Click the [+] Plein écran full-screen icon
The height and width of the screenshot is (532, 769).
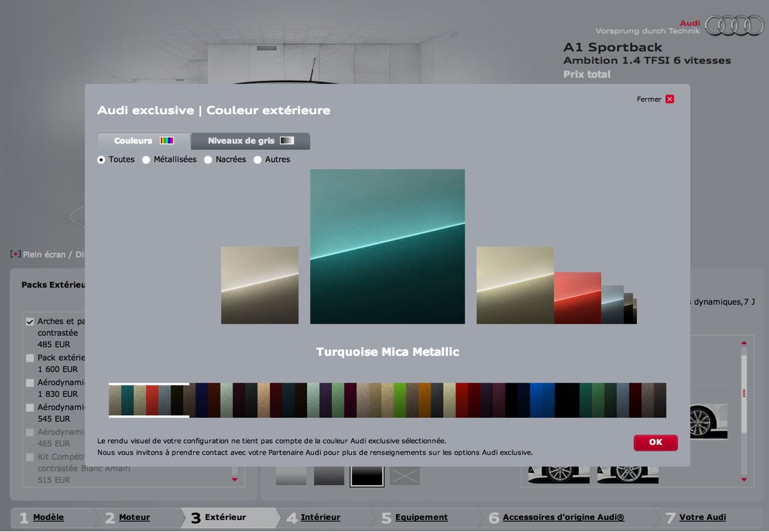point(15,254)
